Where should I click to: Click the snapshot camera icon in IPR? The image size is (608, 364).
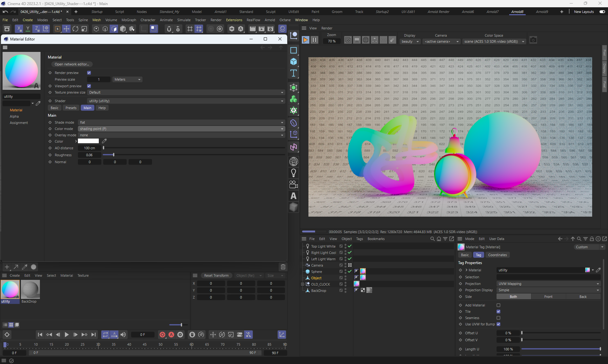point(533,40)
